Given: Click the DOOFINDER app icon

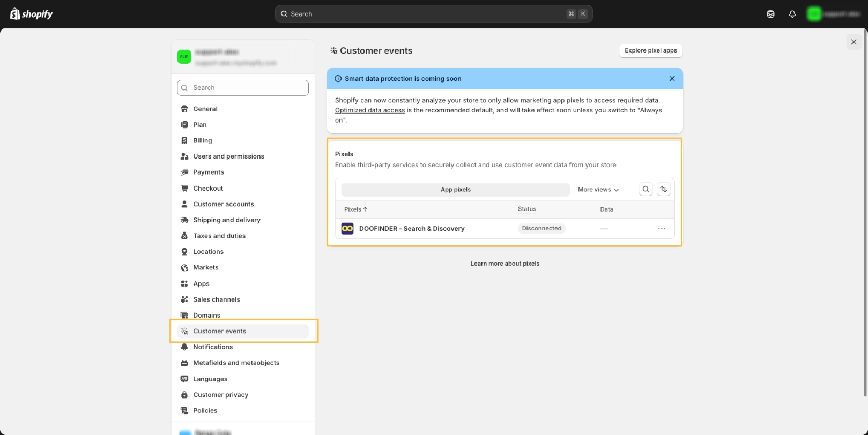Looking at the screenshot, I should click(347, 229).
